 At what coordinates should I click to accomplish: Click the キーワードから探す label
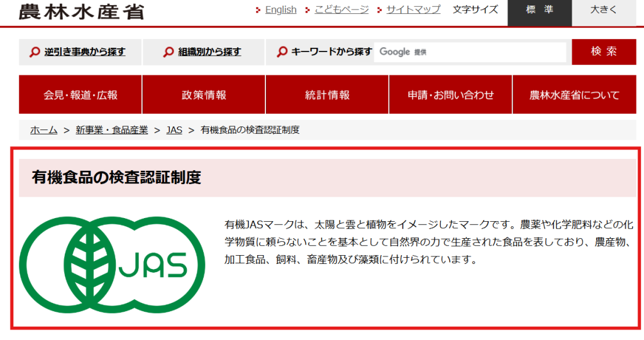331,52
